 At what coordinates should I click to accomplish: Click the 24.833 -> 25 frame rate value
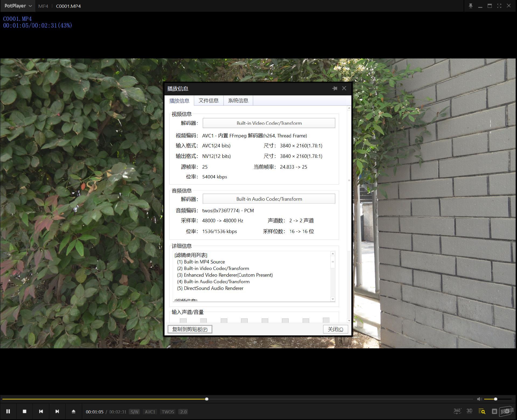294,167
